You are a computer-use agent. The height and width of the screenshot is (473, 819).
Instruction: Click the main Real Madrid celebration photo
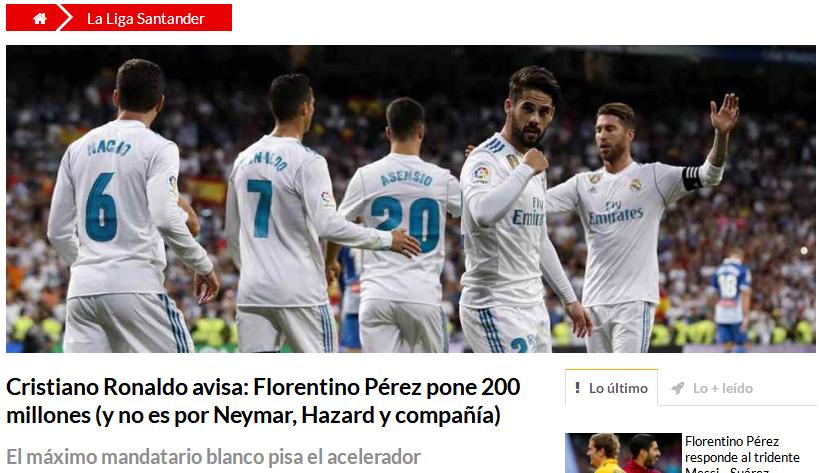pyautogui.click(x=411, y=199)
